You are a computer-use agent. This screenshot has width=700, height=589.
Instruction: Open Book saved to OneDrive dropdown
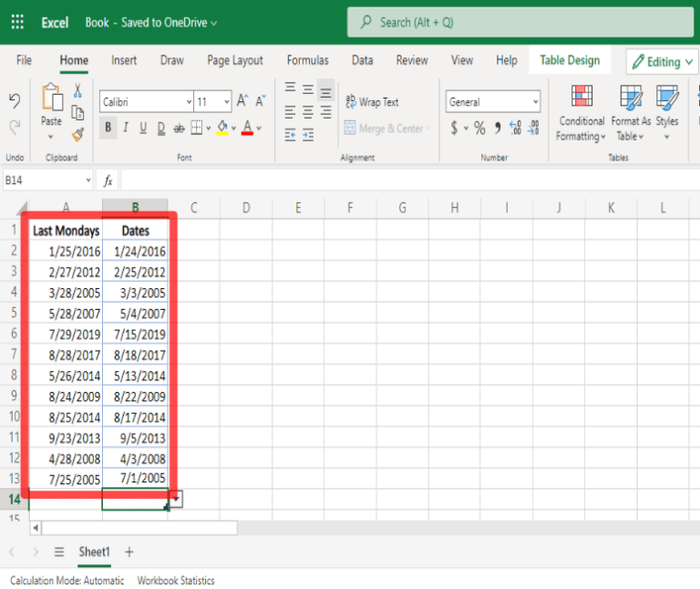151,23
